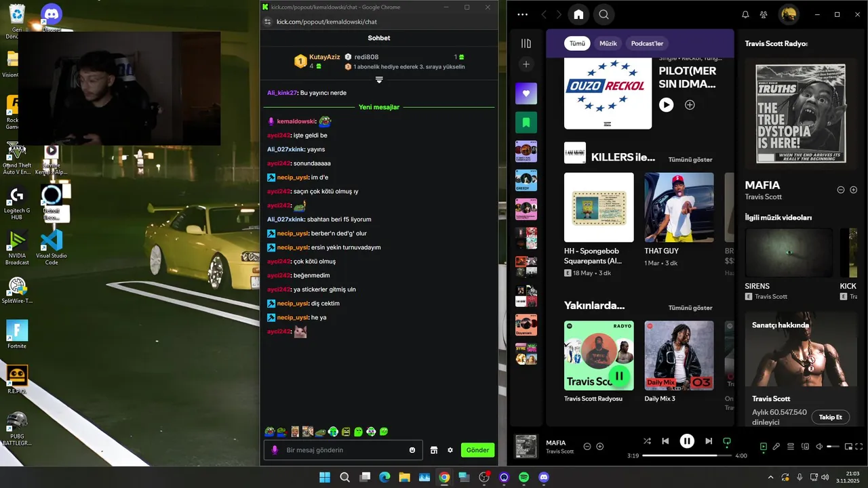Click Kick chat message input

(x=342, y=450)
